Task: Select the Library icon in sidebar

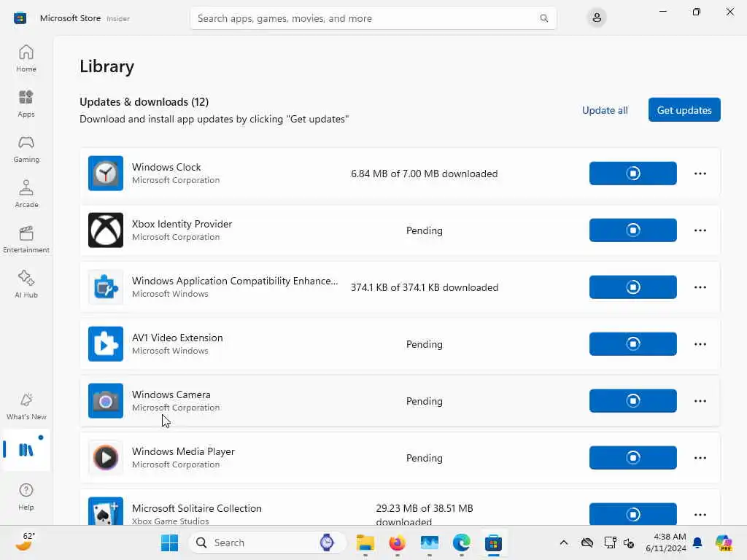Action: [26, 449]
